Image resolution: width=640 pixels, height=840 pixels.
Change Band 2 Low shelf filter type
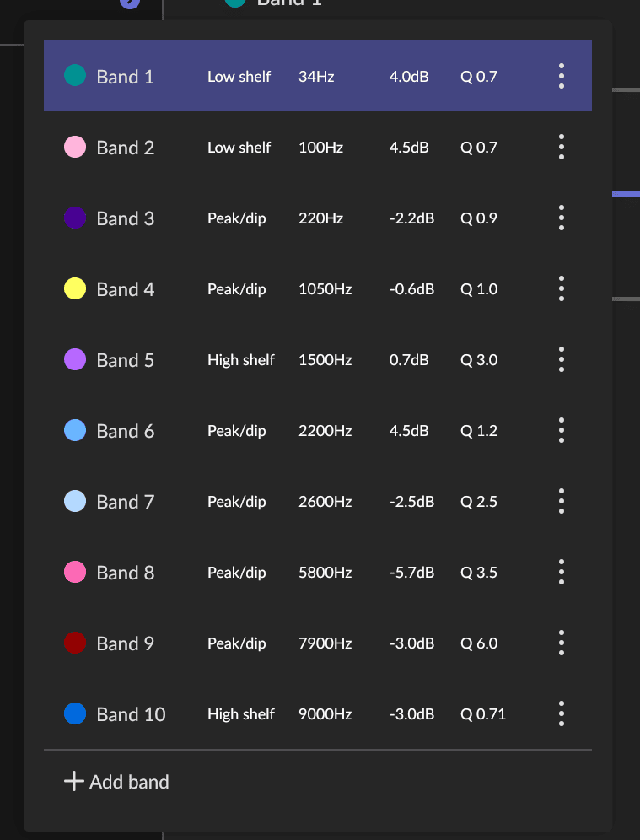[239, 148]
